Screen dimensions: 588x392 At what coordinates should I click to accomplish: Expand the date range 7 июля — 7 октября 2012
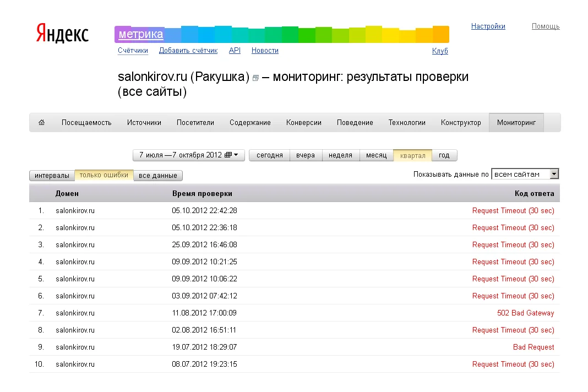coord(189,155)
